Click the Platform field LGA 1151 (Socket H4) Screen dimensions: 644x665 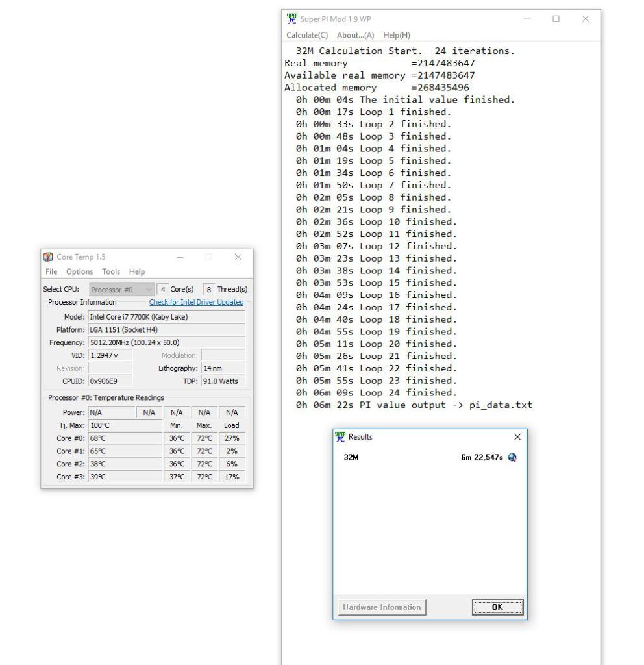167,329
